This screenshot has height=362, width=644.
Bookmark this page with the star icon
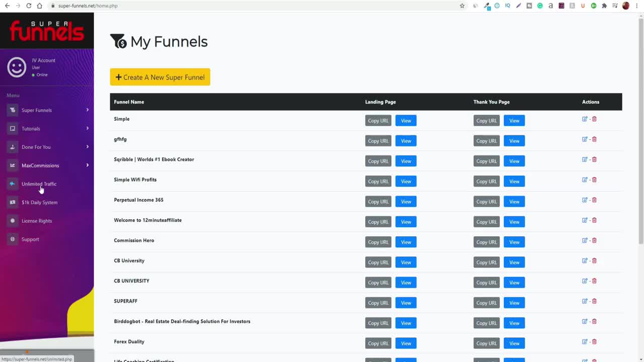click(x=462, y=6)
